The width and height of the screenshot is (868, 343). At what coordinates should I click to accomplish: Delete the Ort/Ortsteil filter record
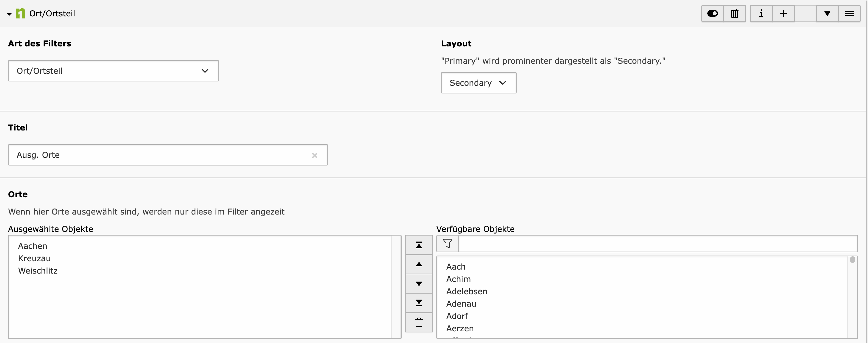pyautogui.click(x=735, y=13)
